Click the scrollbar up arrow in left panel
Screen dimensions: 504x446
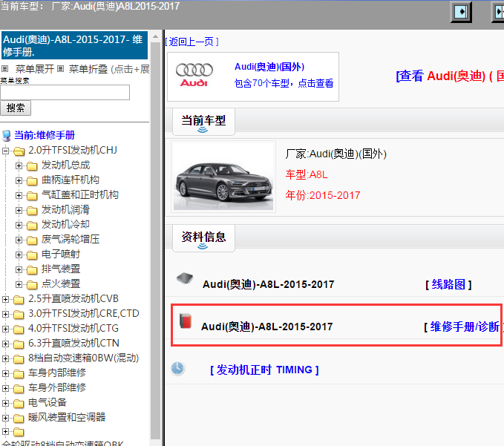(156, 36)
